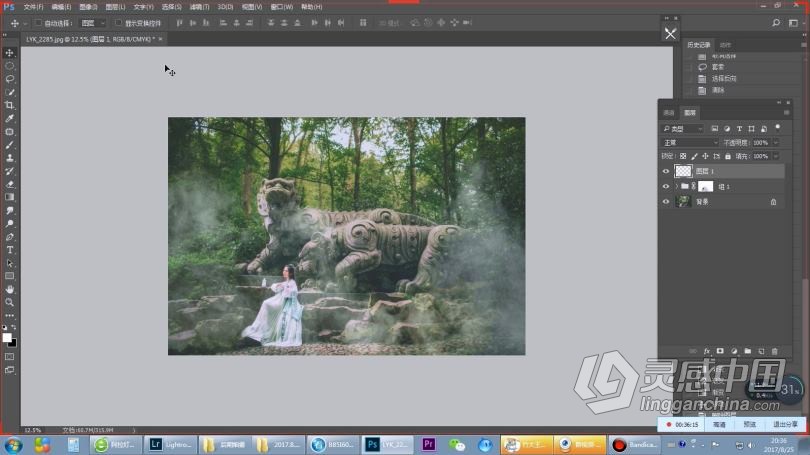
Task: Open the 填充 fill dropdown arrow
Action: coord(776,156)
